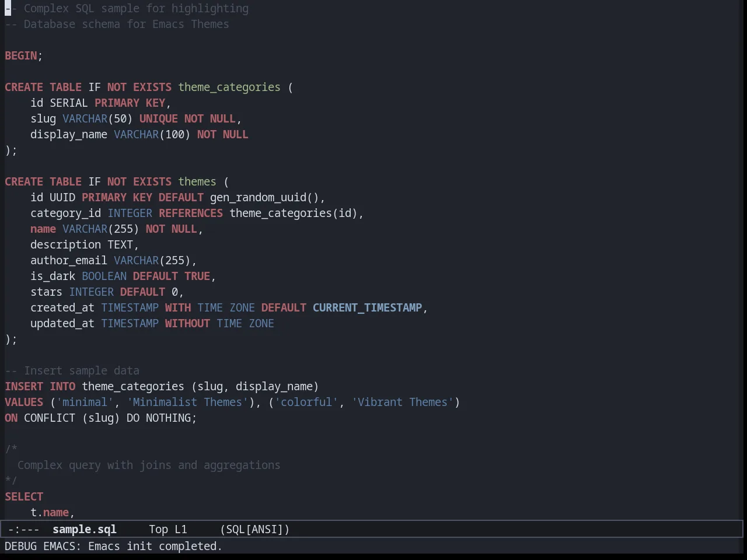747x560 pixels.
Task: Click t.name in the select list
Action: pyautogui.click(x=50, y=512)
